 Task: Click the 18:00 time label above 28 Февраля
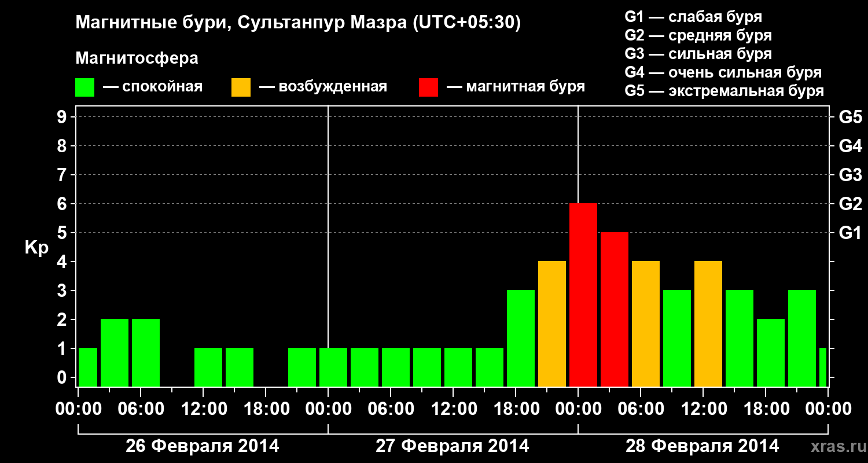click(766, 409)
